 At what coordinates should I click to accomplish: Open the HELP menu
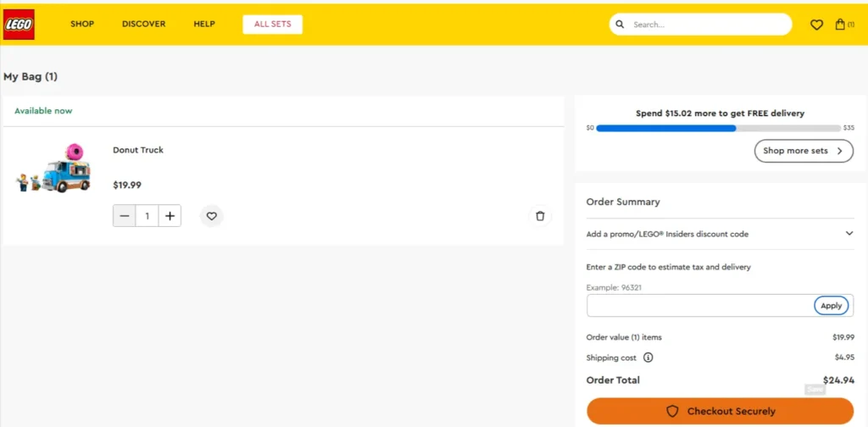point(204,25)
